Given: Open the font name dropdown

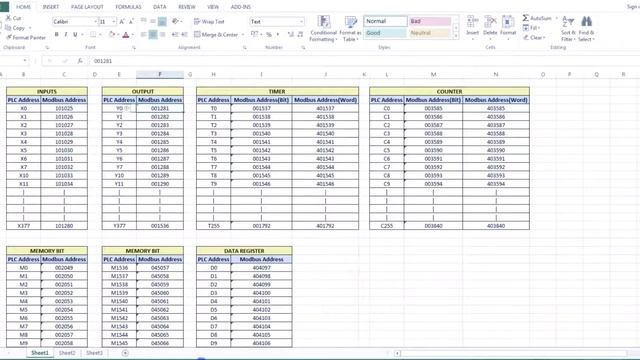Looking at the screenshot, I should click(96, 22).
